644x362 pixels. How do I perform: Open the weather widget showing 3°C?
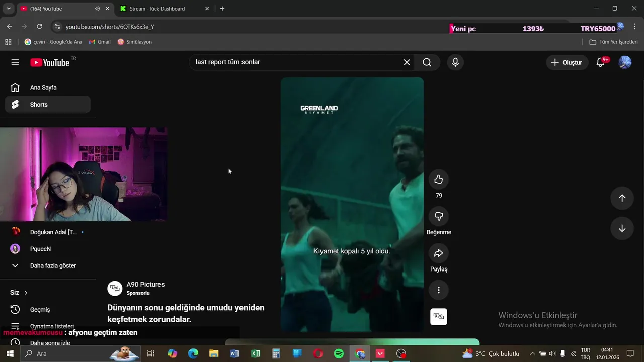(491, 354)
